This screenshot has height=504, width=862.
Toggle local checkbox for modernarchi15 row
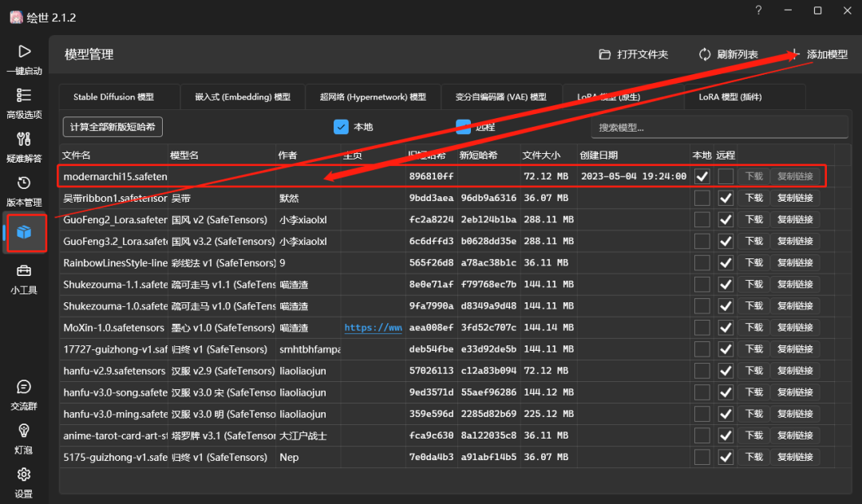tap(702, 176)
